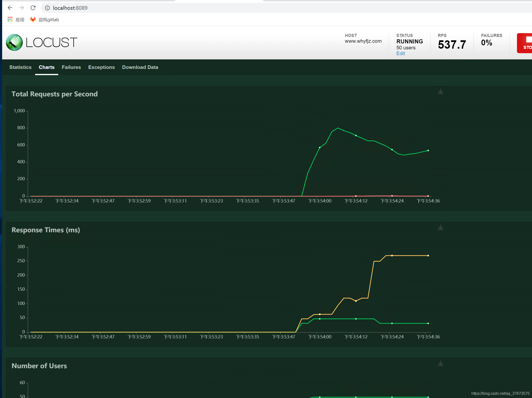This screenshot has height=398, width=532.
Task: Download Total Requests per Second chart image
Action: click(x=440, y=92)
